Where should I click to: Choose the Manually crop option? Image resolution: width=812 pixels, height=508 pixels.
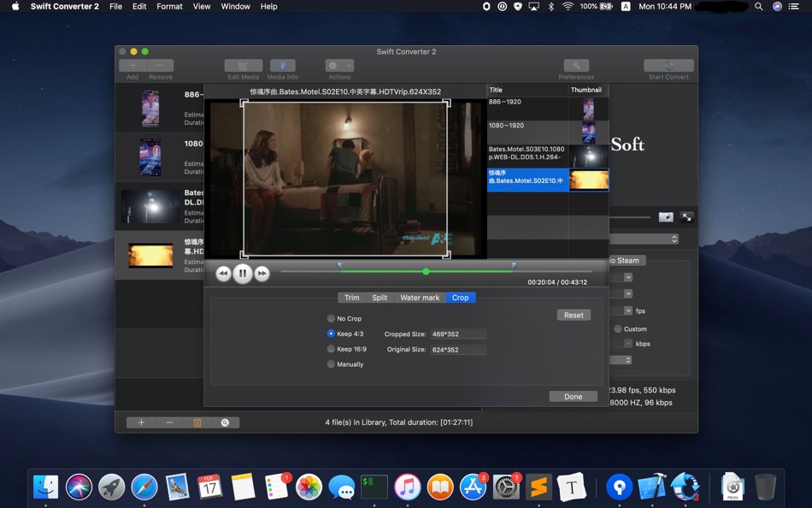(331, 363)
